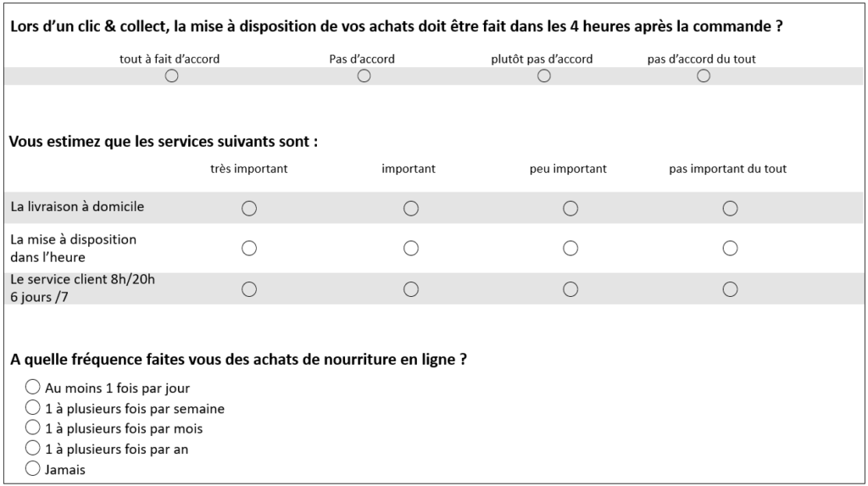Rate 'mise à disposition dans l'heure' as important
This screenshot has height=486, width=868.
411,249
